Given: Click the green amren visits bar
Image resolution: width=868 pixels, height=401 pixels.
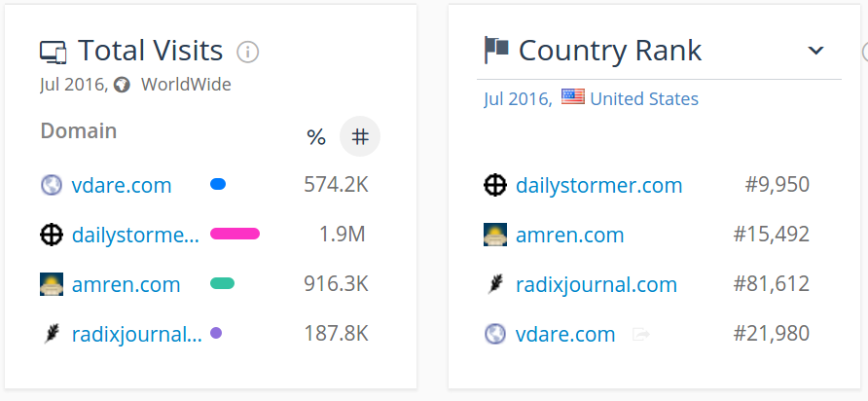Looking at the screenshot, I should pos(222,283).
